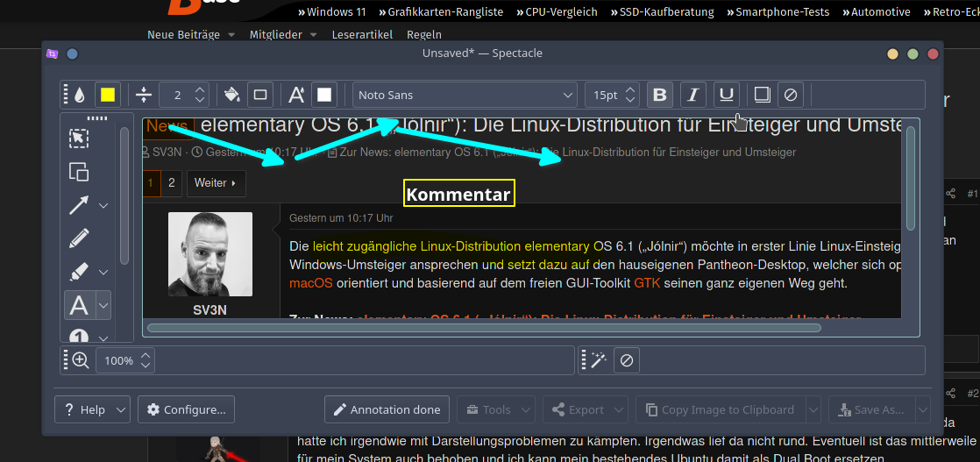Click Annotation done button
This screenshot has width=980, height=462.
tap(387, 410)
